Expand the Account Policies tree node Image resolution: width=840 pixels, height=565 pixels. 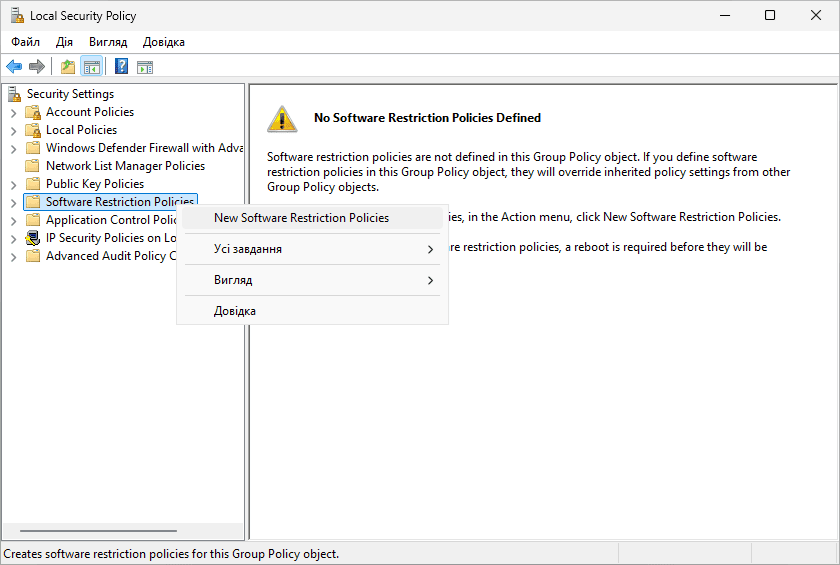(13, 112)
